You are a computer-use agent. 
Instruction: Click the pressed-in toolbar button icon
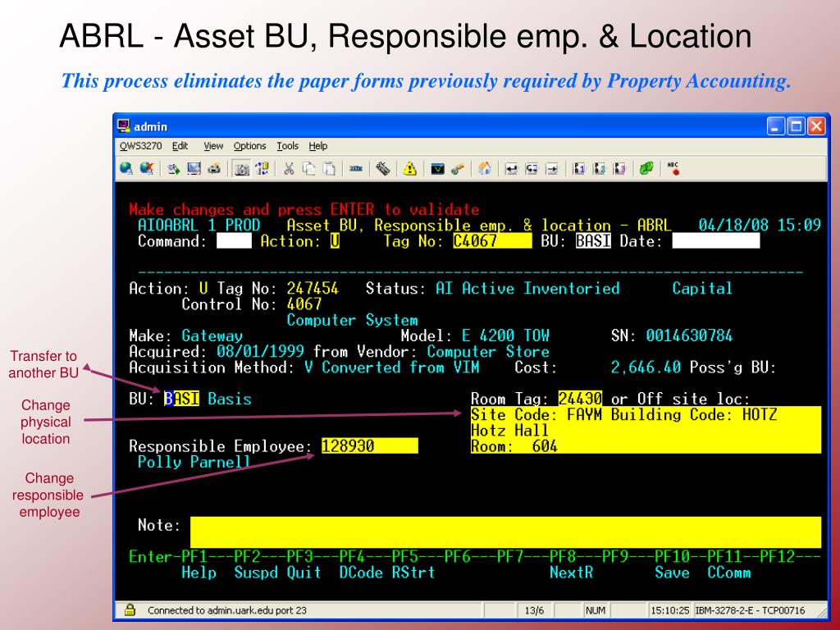[242, 169]
